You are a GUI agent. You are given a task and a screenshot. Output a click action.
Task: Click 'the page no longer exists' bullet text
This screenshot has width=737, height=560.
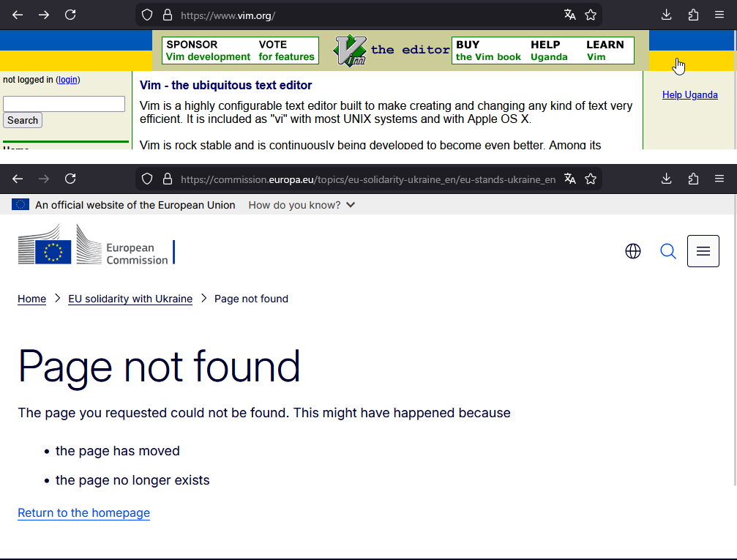tap(132, 480)
